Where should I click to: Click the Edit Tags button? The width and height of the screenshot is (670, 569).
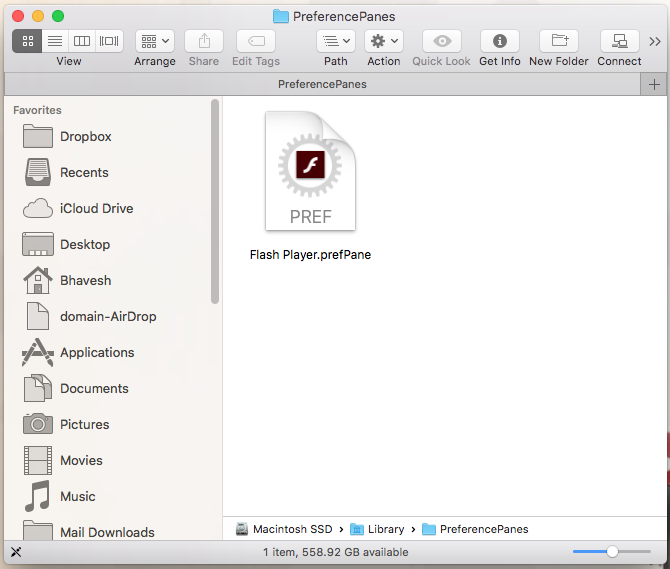point(256,41)
